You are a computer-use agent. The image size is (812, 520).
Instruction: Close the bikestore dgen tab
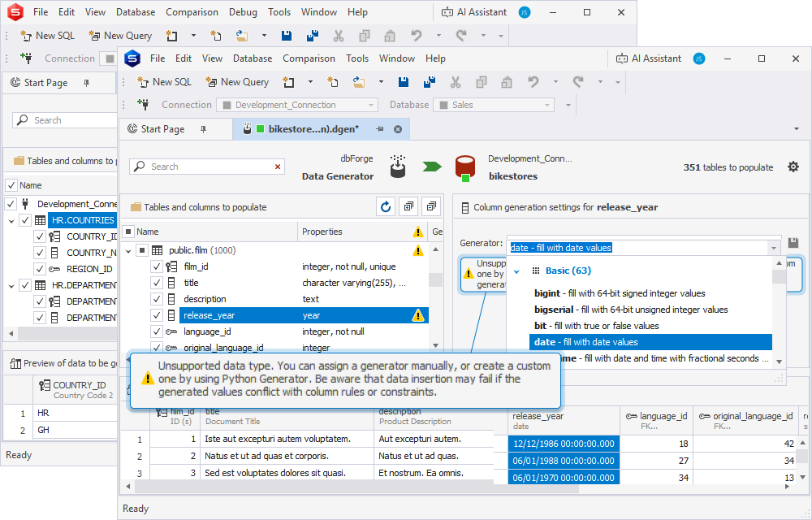pyautogui.click(x=398, y=129)
